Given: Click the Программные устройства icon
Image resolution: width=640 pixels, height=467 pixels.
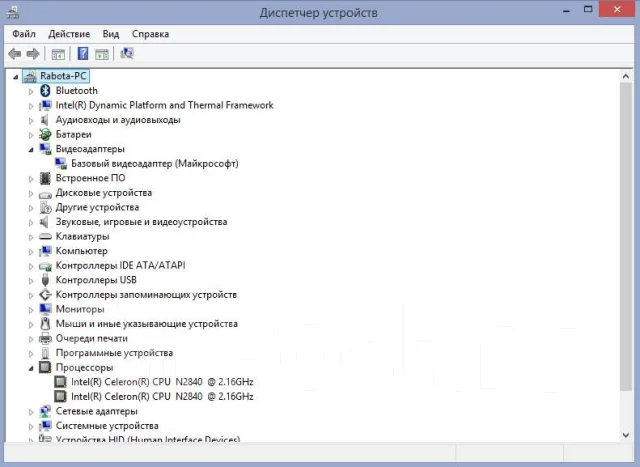Looking at the screenshot, I should pos(45,353).
